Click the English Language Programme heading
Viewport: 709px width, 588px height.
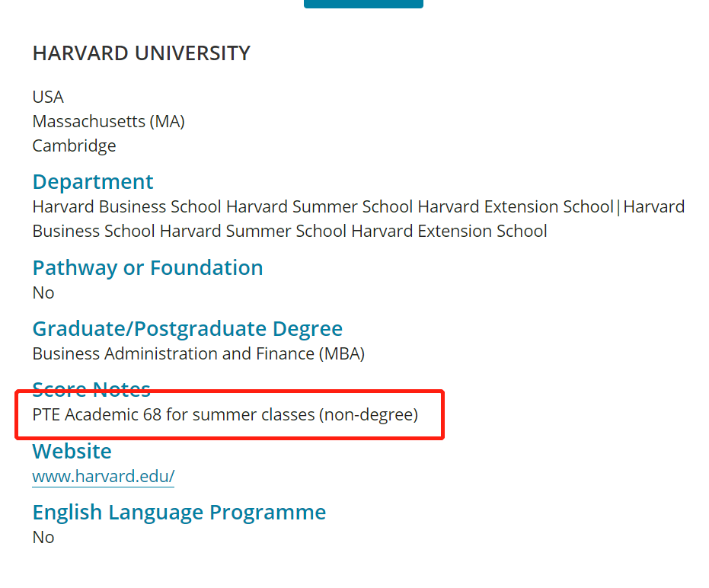[x=179, y=513]
